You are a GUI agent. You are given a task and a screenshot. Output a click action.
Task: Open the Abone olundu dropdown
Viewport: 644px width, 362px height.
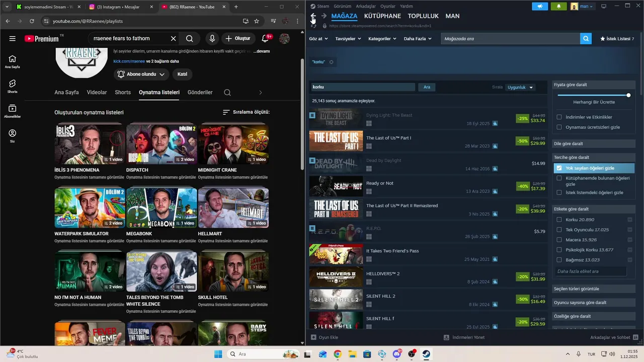click(140, 74)
